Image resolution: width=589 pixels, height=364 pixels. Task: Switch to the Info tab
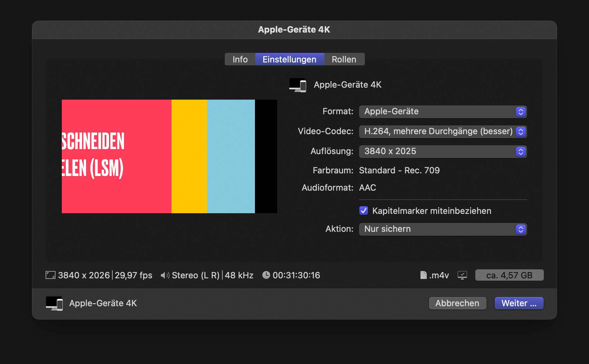(239, 59)
